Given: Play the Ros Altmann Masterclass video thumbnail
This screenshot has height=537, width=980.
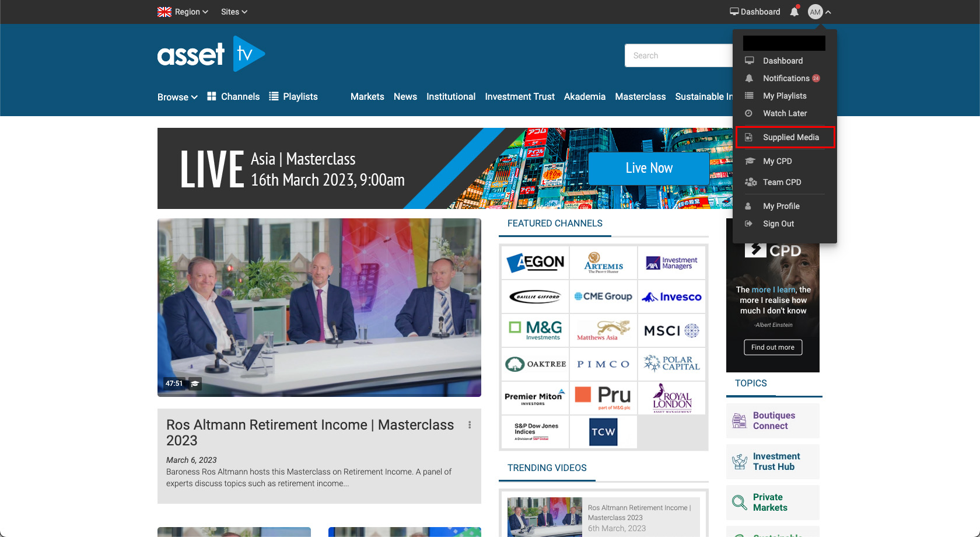Looking at the screenshot, I should (319, 308).
